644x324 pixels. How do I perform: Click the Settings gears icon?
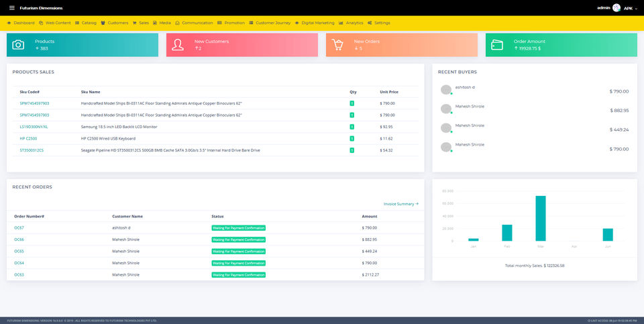(x=370, y=23)
